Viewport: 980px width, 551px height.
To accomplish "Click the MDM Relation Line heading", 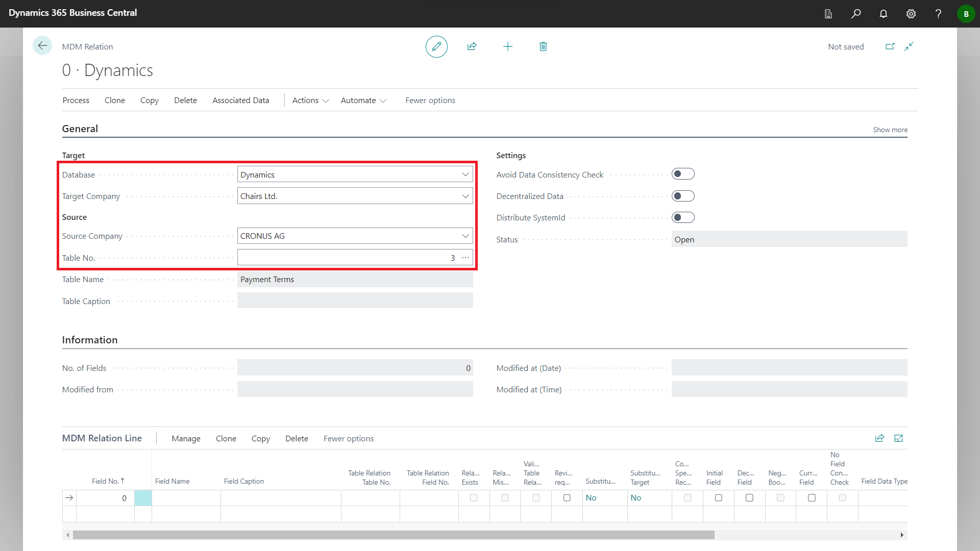I will tap(102, 438).
